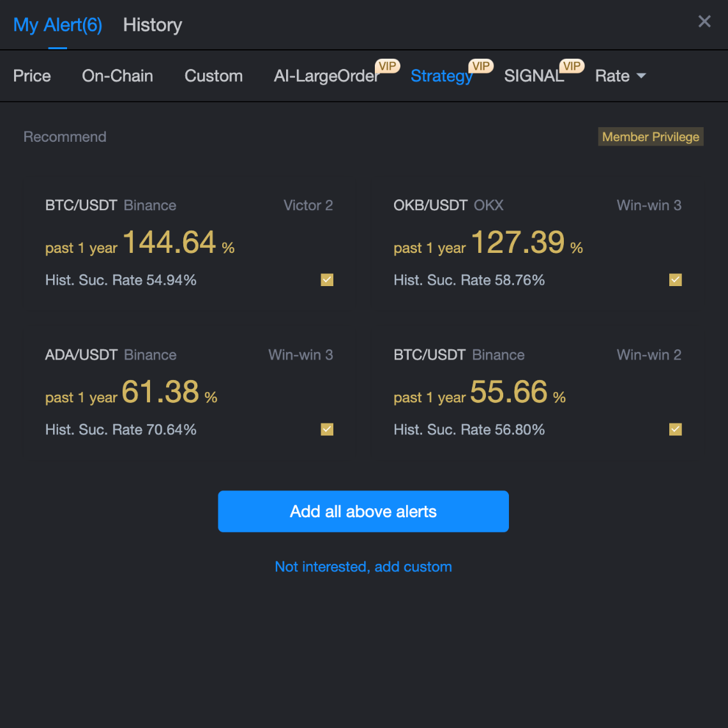Click Not interested, add custom link
Screen dimensions: 728x728
[x=363, y=566]
